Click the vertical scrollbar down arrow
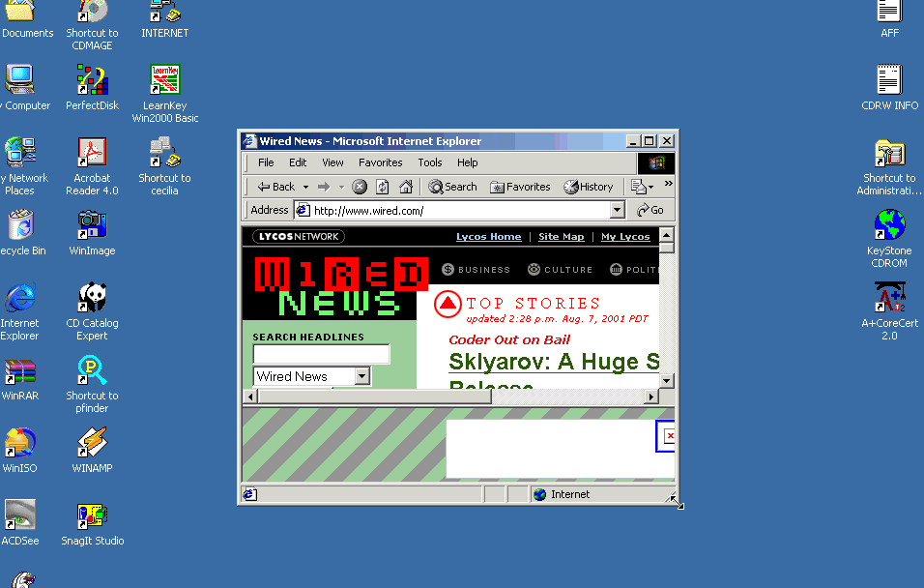 (667, 380)
